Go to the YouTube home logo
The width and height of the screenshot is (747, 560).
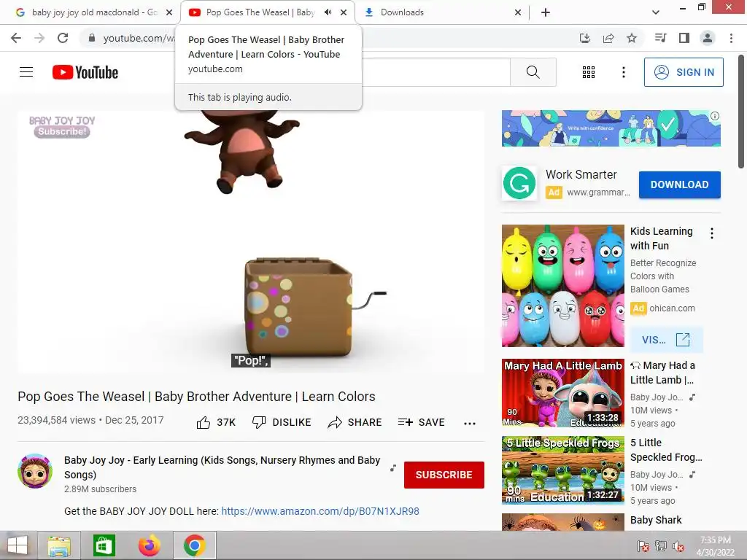click(x=85, y=72)
